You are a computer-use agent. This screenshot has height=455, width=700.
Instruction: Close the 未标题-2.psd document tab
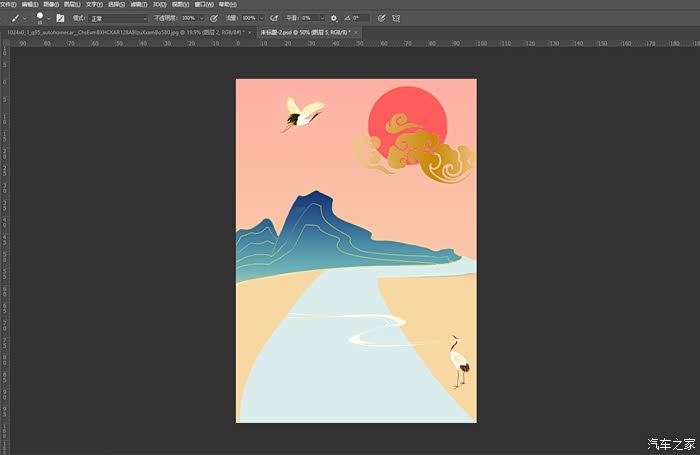pyautogui.click(x=357, y=32)
